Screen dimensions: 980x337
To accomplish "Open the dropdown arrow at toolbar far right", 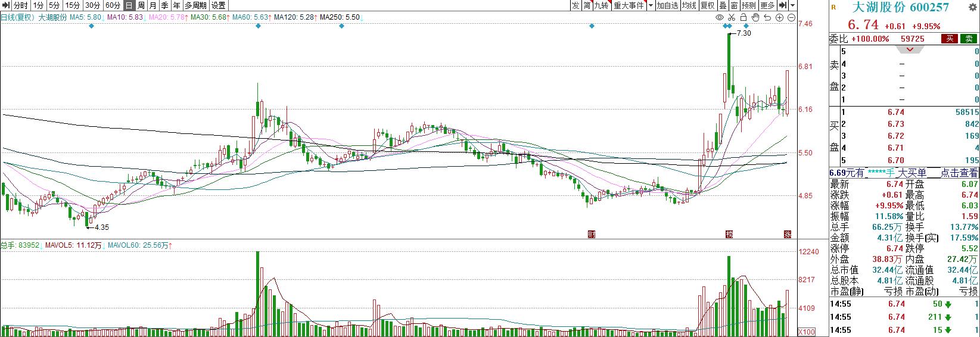I will coord(792,5).
